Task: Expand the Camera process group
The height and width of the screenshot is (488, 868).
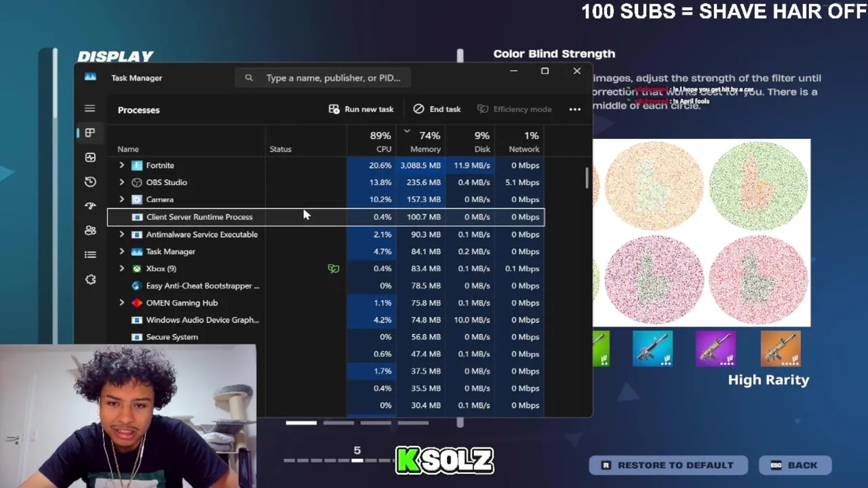Action: click(121, 199)
